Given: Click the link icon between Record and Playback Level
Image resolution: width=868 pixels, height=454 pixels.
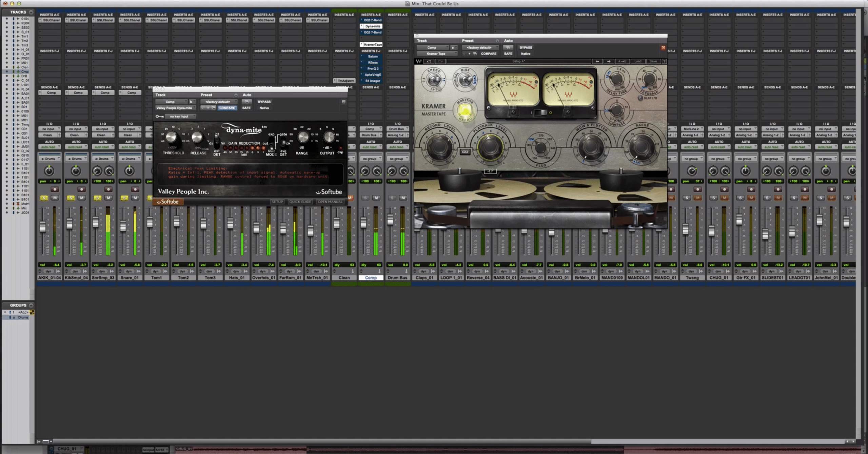Looking at the screenshot, I should point(465,152).
